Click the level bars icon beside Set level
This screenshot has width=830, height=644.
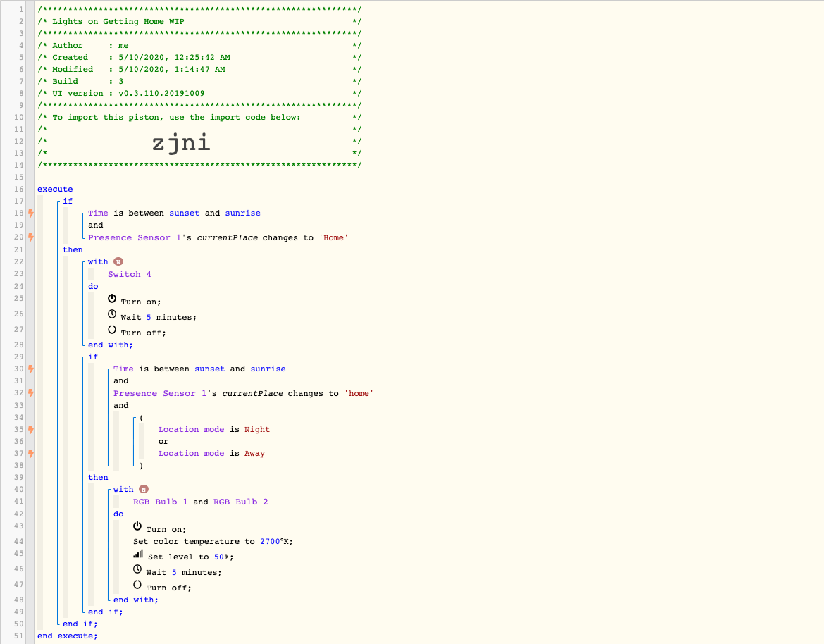tap(137, 554)
